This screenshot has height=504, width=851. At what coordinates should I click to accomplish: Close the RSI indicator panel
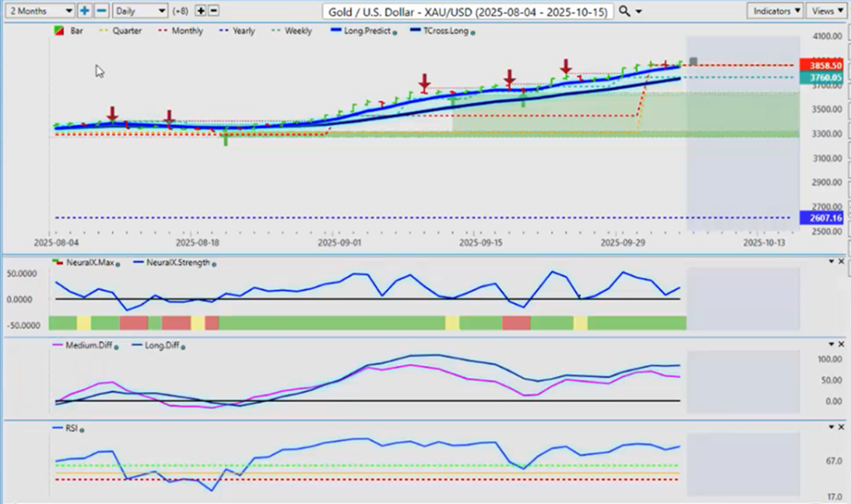[x=843, y=427]
